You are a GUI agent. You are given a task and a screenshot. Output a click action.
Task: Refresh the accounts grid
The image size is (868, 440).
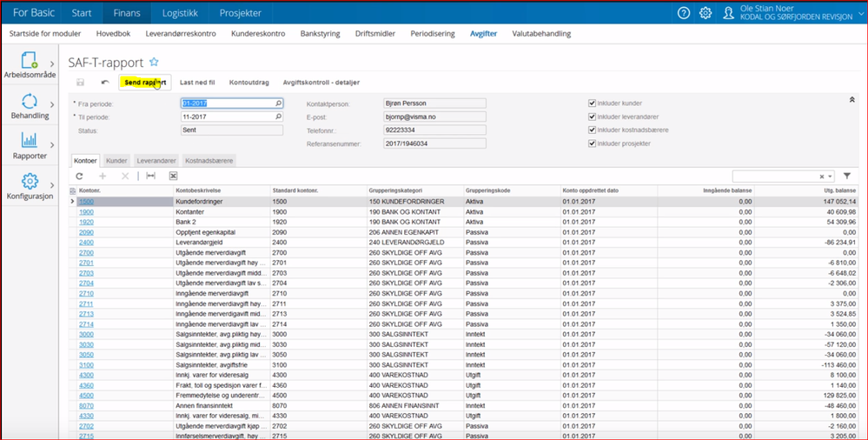pyautogui.click(x=79, y=177)
